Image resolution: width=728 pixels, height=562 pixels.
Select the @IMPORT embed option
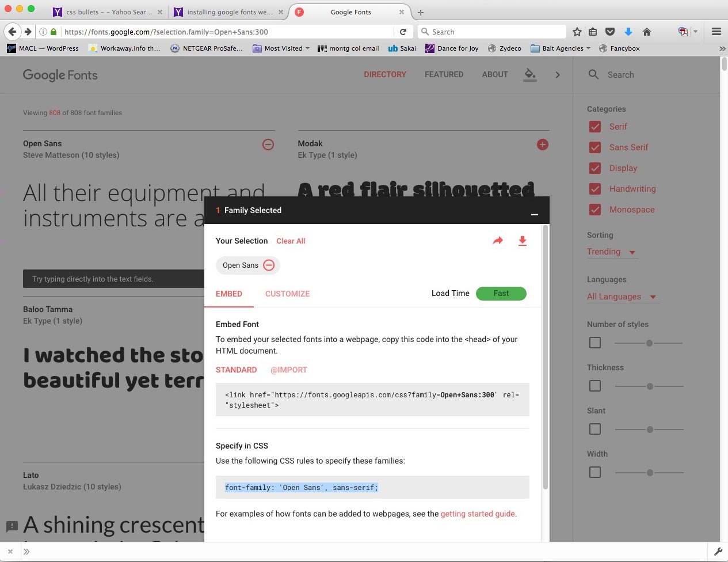[x=289, y=370]
